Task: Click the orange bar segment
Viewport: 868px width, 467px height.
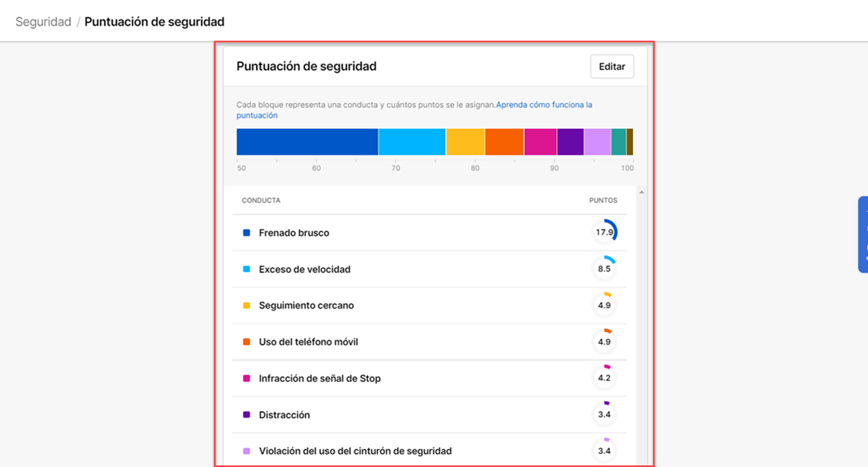Action: (504, 142)
